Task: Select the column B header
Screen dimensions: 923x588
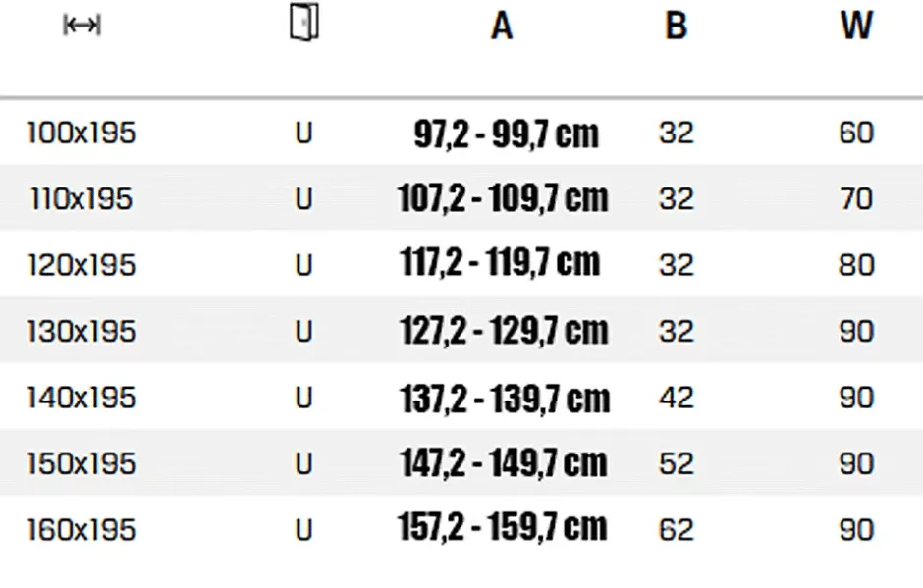Action: (676, 27)
